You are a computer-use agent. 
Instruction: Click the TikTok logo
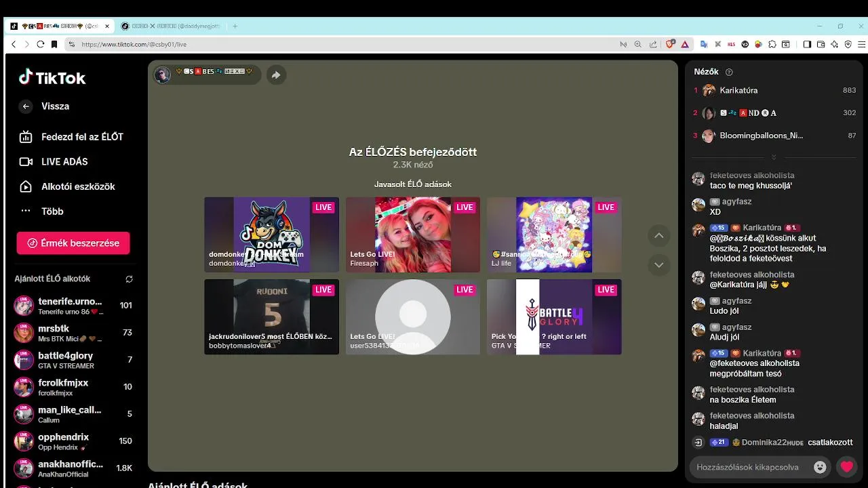click(x=52, y=77)
